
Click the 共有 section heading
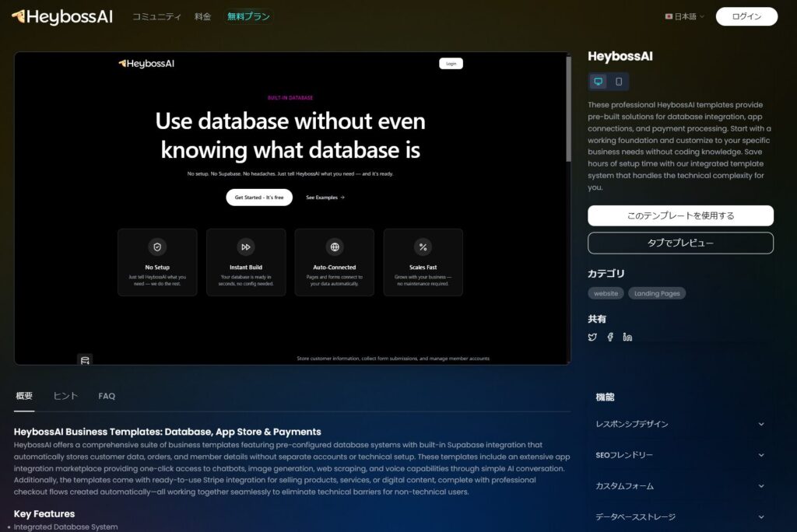[x=597, y=319]
